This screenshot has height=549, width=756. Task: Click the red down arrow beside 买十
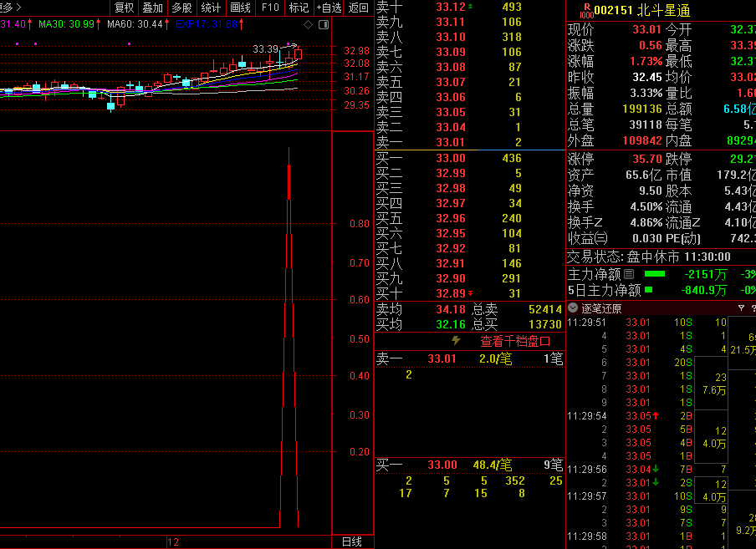[x=470, y=293]
